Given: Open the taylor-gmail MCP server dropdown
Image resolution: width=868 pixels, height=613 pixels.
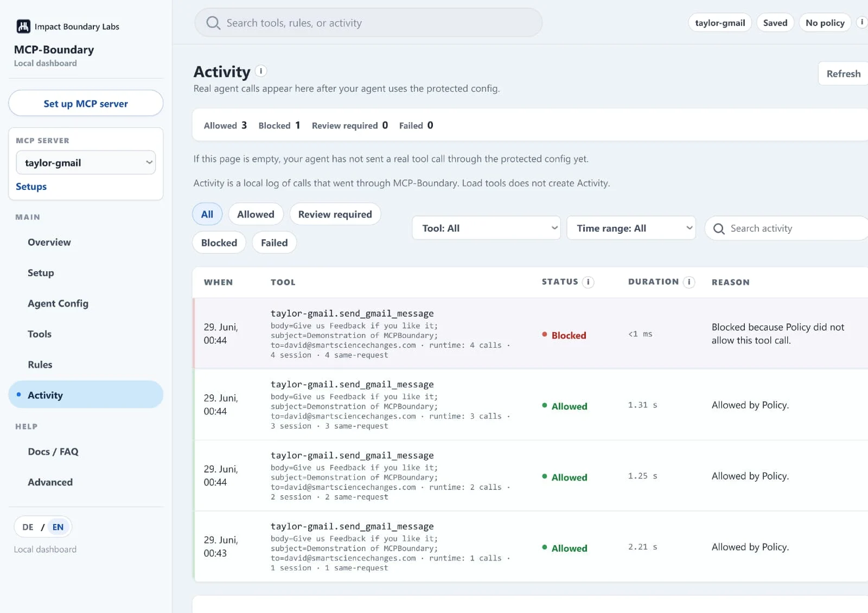Looking at the screenshot, I should (86, 163).
